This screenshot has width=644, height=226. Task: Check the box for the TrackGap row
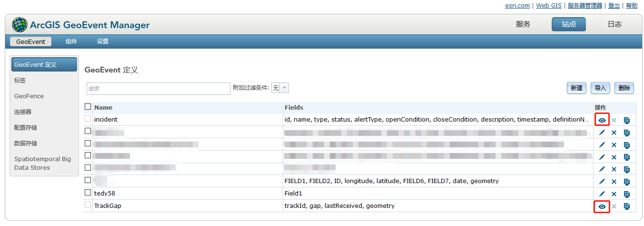point(88,205)
